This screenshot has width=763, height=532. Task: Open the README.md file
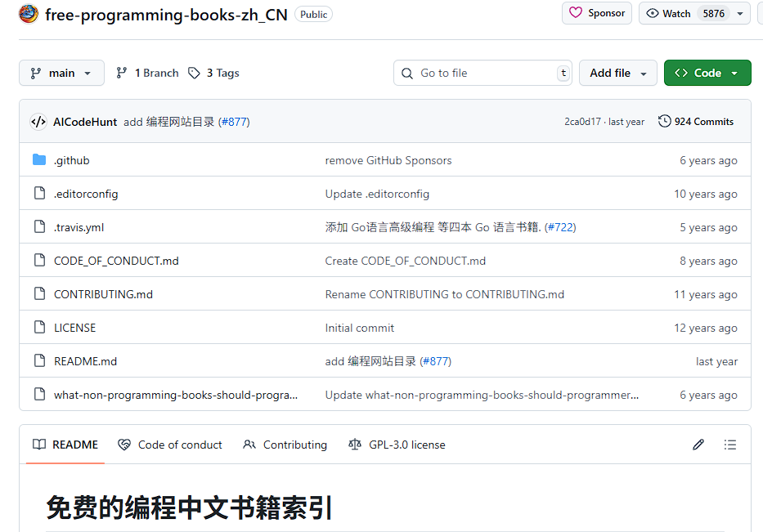(85, 361)
